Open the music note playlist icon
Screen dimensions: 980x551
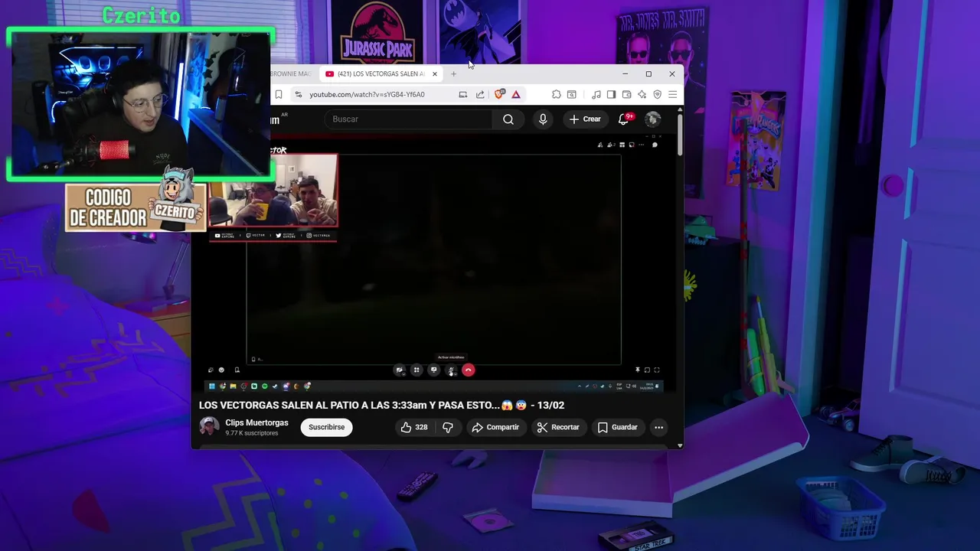pos(596,95)
